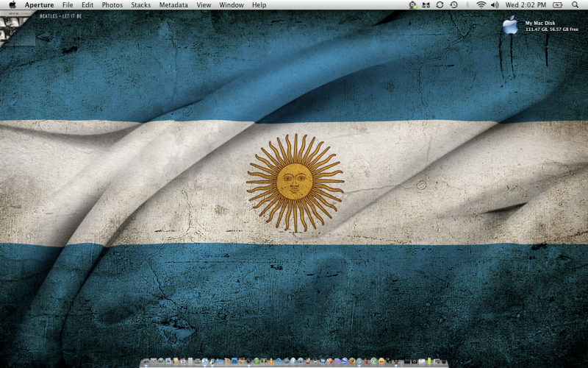Open the Aperture application menu
The width and height of the screenshot is (588, 368).
[39, 4]
